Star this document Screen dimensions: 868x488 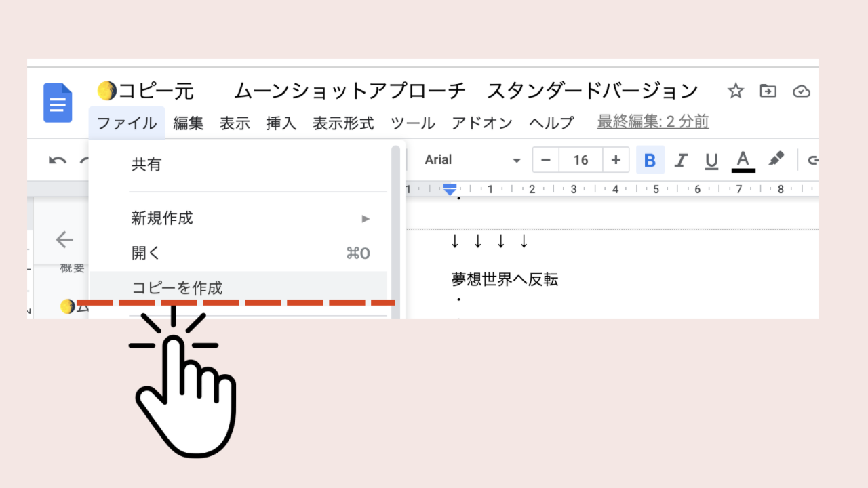[736, 91]
